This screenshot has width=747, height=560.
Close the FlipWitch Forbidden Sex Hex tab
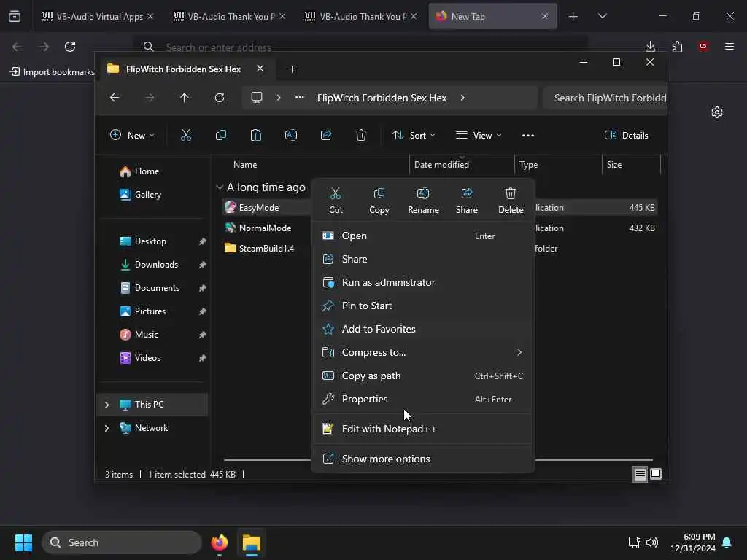click(260, 69)
